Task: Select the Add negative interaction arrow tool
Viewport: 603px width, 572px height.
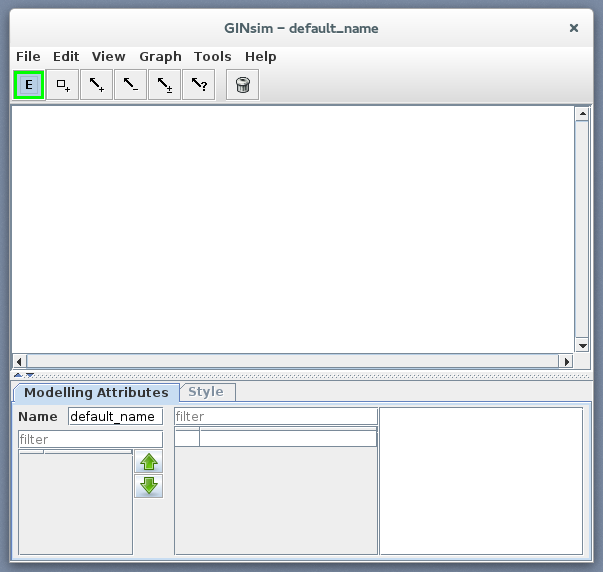Action: [x=130, y=85]
